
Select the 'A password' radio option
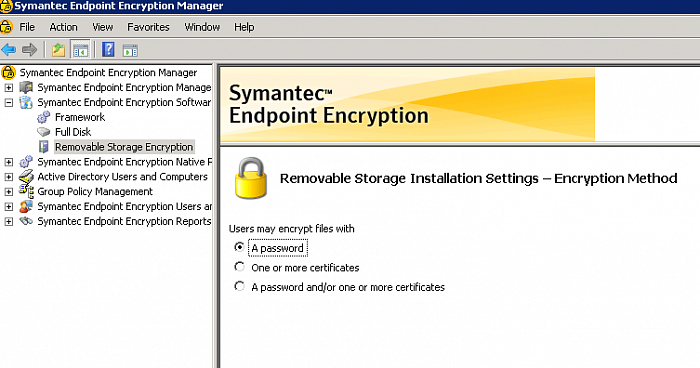click(239, 247)
